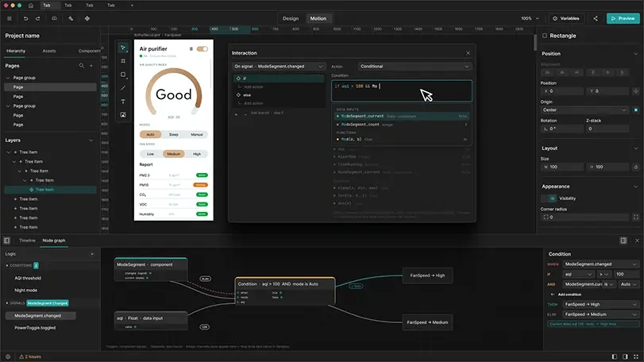The height and width of the screenshot is (362, 644).
Task: Click independent corner radius icon
Action: tap(636, 217)
